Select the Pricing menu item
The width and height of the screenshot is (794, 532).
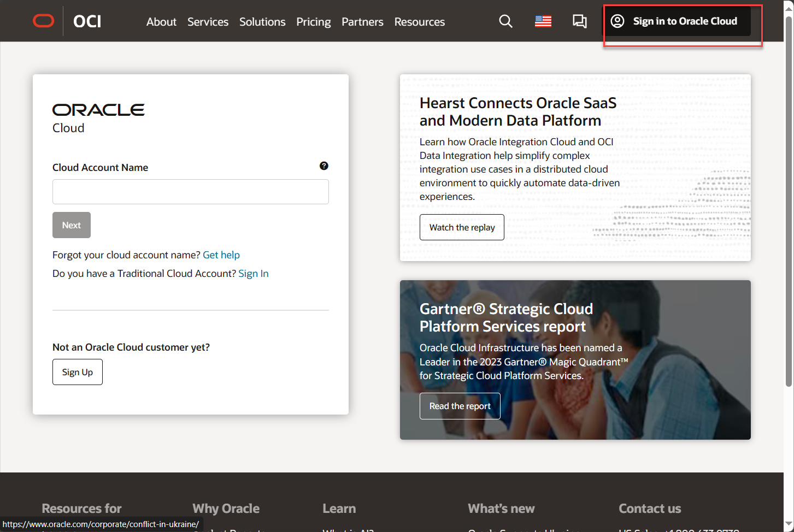(x=313, y=22)
